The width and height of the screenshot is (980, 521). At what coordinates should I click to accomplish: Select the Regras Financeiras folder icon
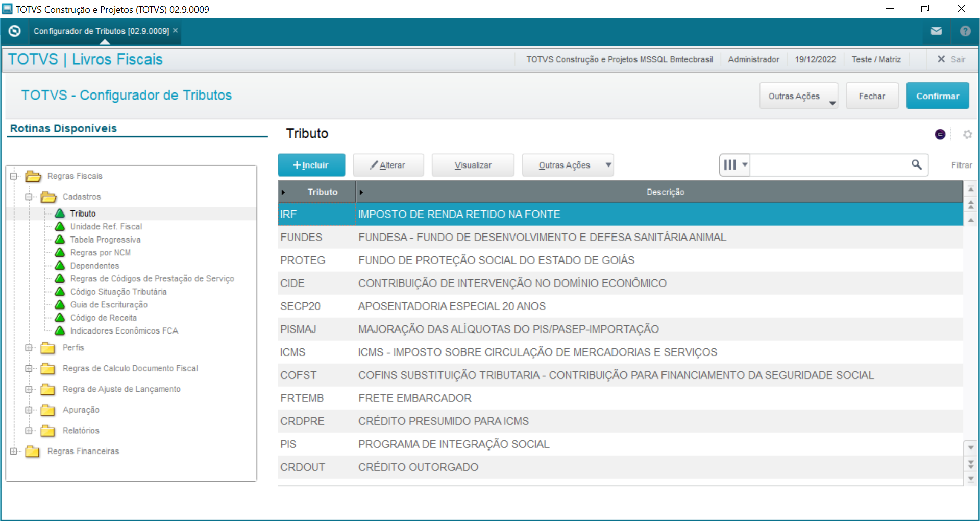[x=32, y=451]
